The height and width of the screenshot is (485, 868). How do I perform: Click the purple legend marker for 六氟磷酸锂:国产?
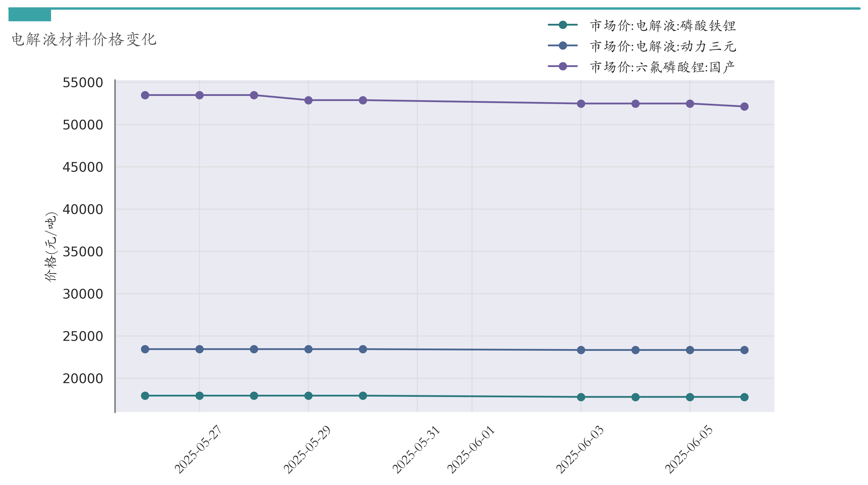point(562,66)
